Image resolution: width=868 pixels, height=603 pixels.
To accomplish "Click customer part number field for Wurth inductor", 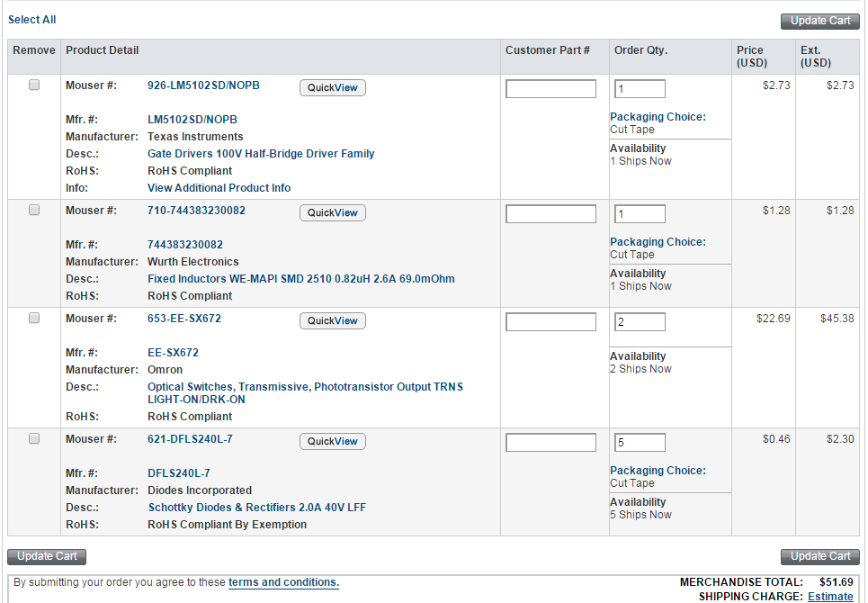I will coord(550,214).
